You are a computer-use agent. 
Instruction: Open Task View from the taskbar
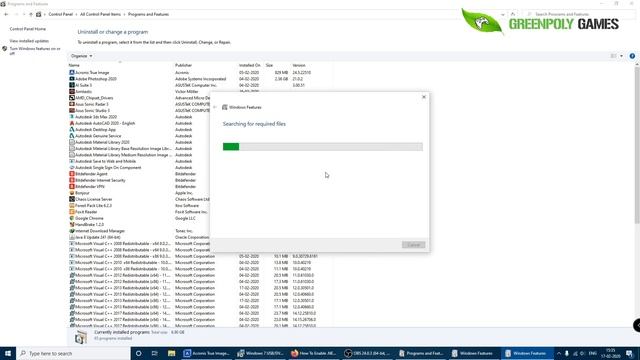tap(155, 353)
